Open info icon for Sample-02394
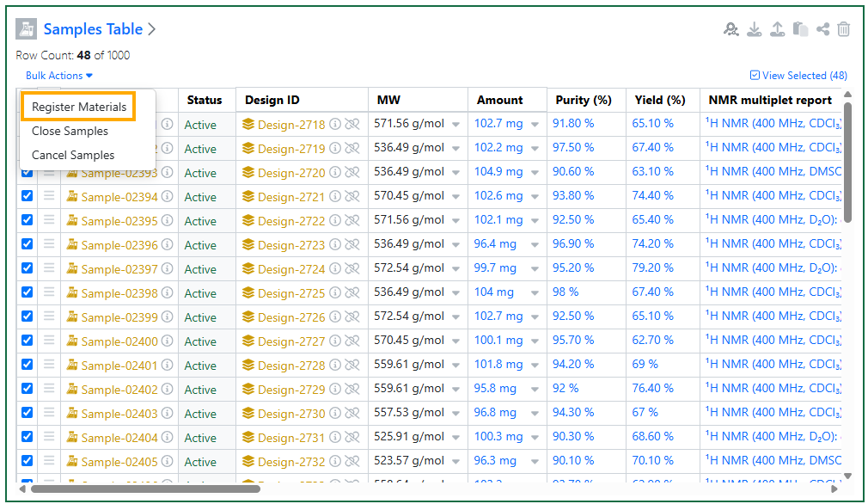The height and width of the screenshot is (504, 868). tap(168, 197)
